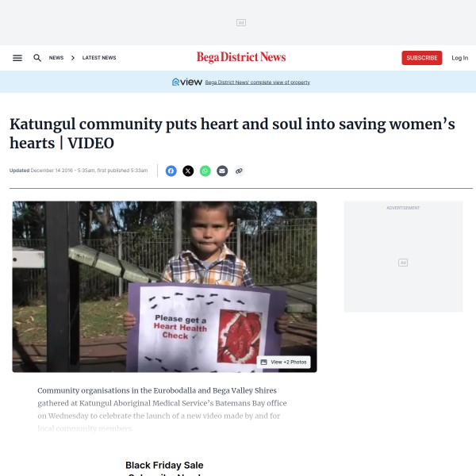Viewport: 476px width, 476px height.
Task: Open the hamburger navigation menu
Action: [17, 58]
